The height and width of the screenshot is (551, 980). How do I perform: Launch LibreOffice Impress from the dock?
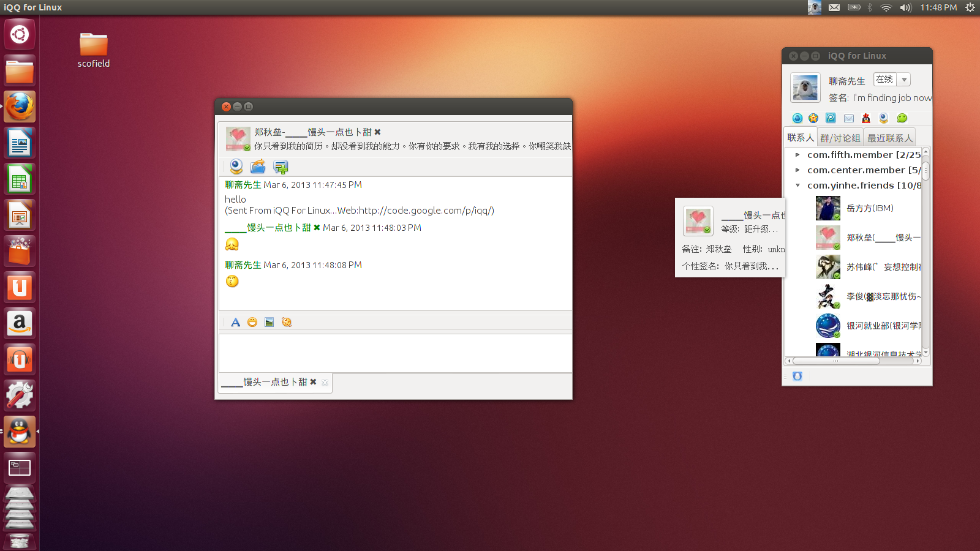point(20,216)
